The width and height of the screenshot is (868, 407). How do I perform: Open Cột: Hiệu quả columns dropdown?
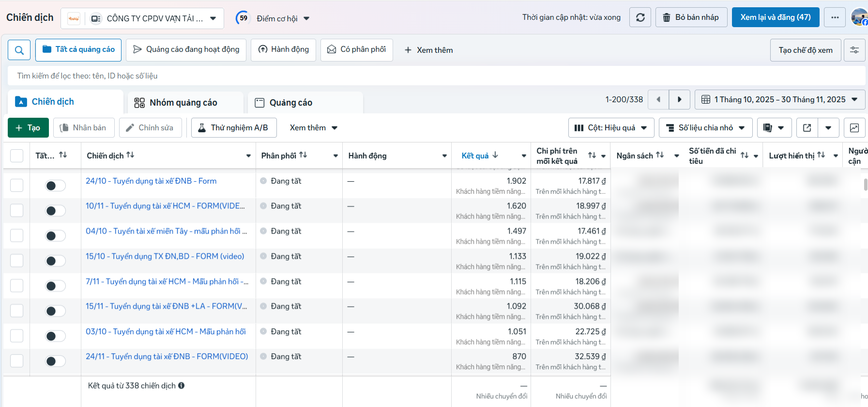[x=611, y=128]
